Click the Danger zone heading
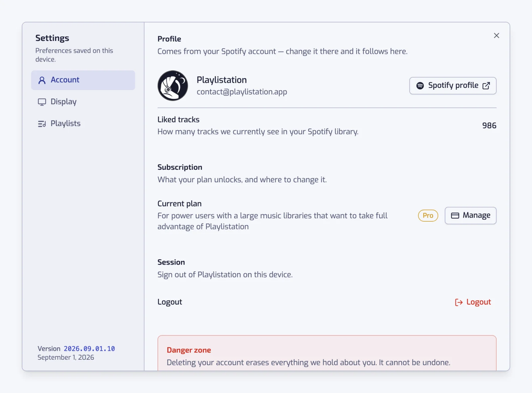 pyautogui.click(x=189, y=350)
